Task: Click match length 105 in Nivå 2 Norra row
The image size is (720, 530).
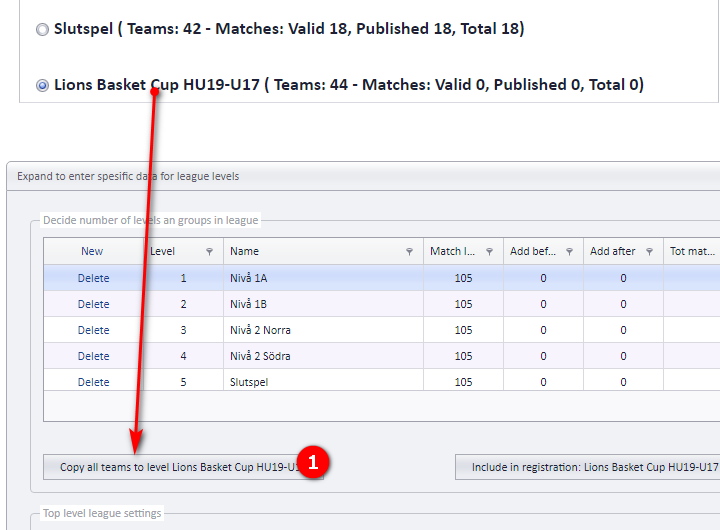Action: [463, 330]
